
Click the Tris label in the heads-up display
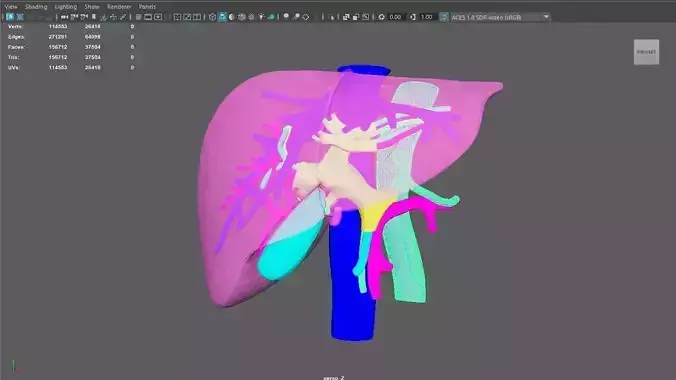(x=13, y=57)
